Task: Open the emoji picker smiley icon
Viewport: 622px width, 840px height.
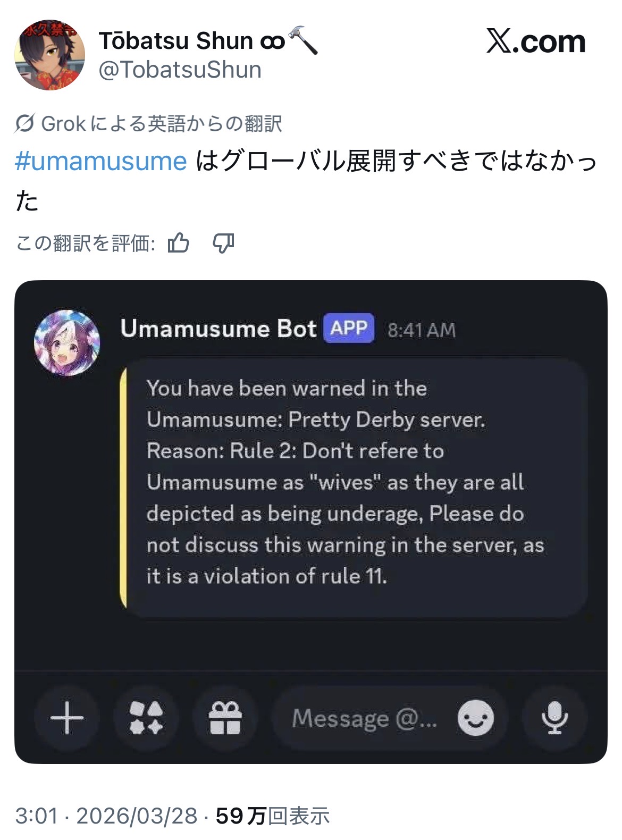Action: (475, 718)
